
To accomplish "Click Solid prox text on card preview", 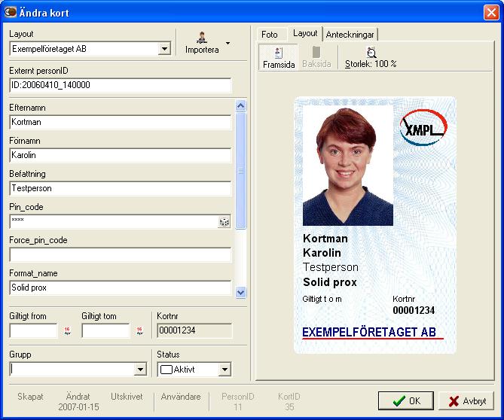I will click(330, 282).
